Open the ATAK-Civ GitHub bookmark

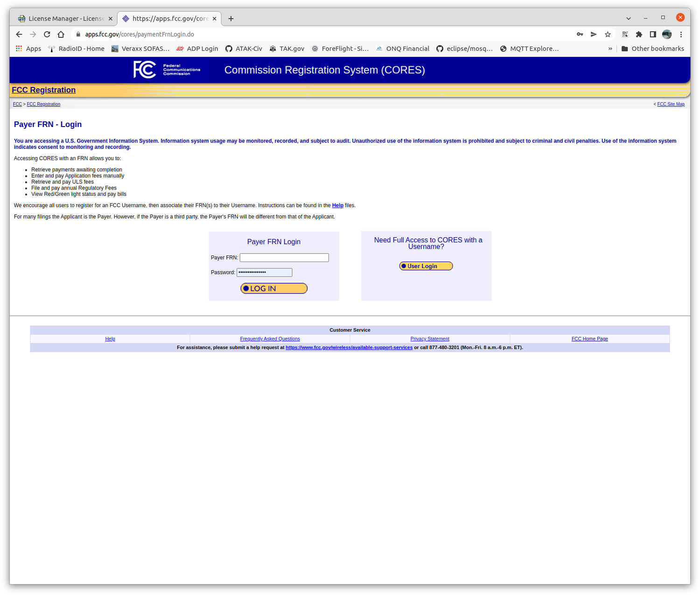pyautogui.click(x=244, y=48)
